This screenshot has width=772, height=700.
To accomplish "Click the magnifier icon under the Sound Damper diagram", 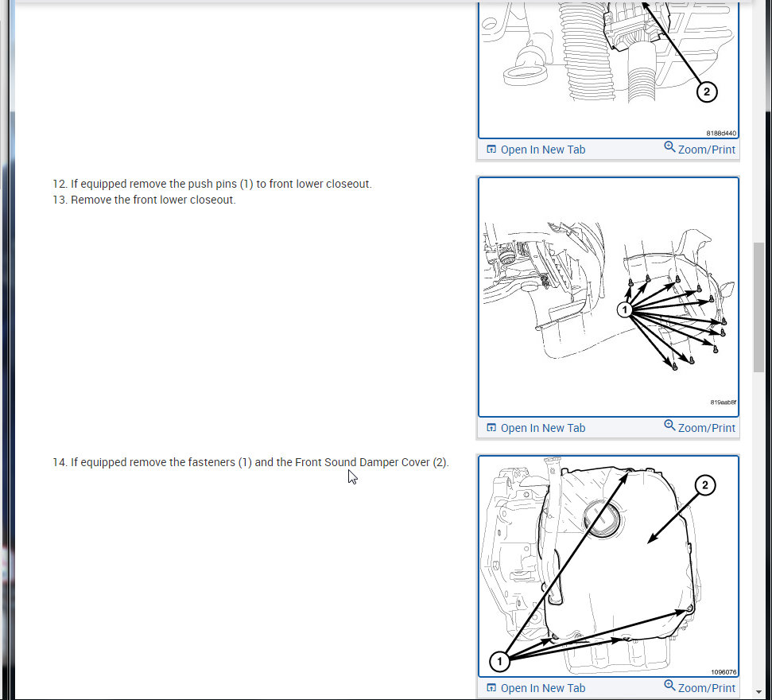I will [669, 686].
